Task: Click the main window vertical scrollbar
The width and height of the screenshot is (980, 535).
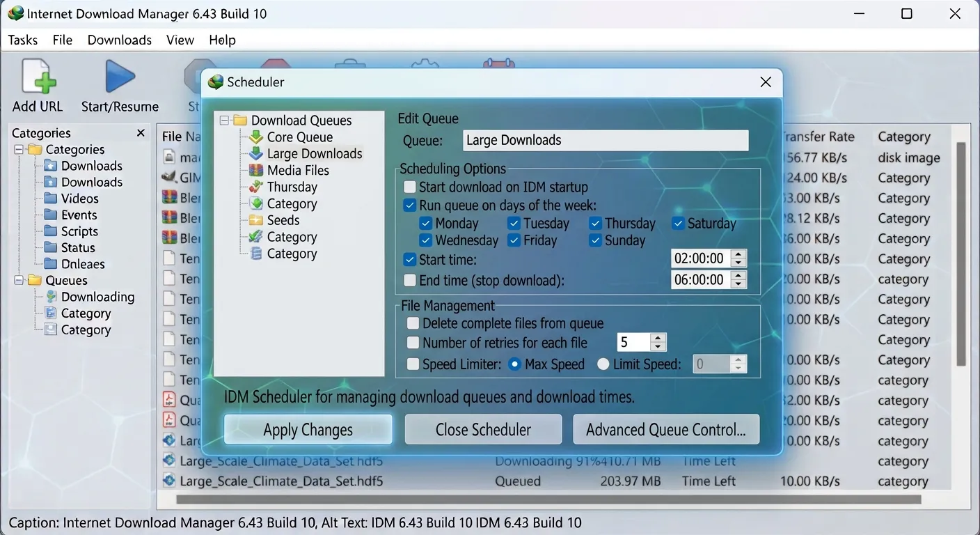Action: 961,254
